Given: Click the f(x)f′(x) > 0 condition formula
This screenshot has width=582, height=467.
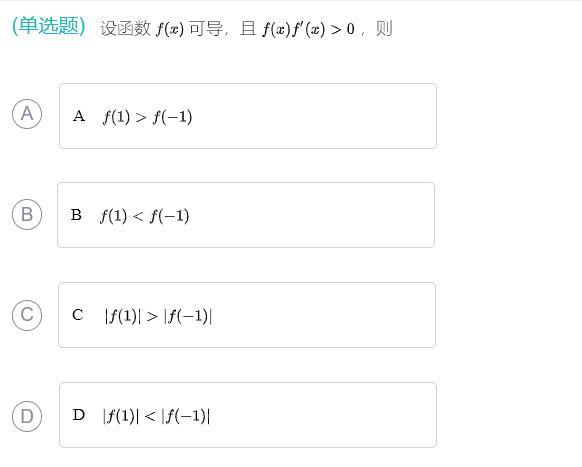Looking at the screenshot, I should click(x=308, y=29).
